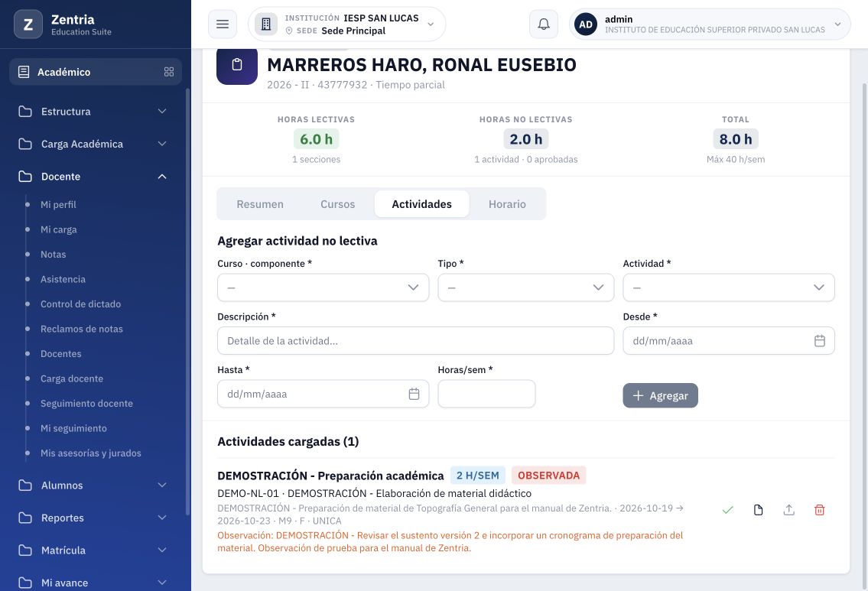Open the notifications bell
The image size is (868, 591).
(x=544, y=24)
